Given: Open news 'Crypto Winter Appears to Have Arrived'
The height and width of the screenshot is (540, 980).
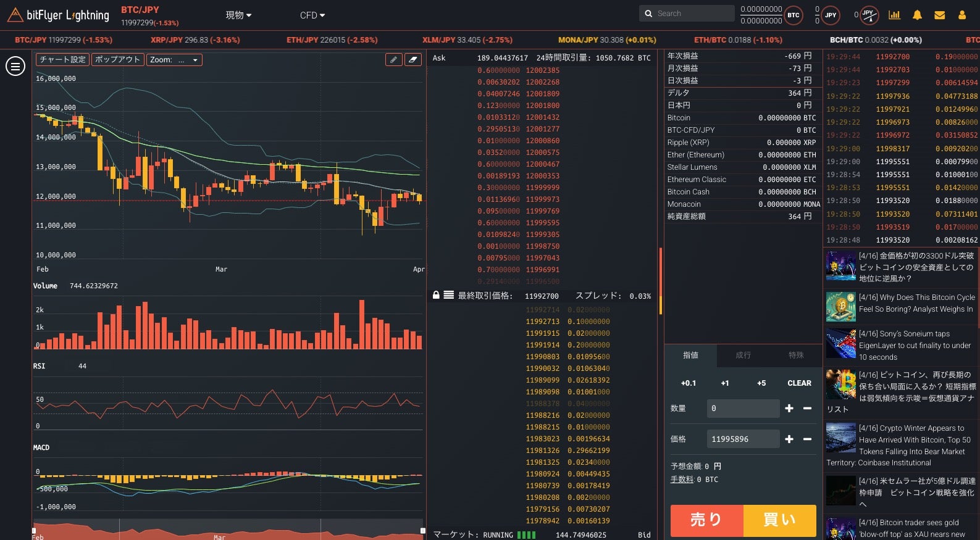Looking at the screenshot, I should (902, 445).
